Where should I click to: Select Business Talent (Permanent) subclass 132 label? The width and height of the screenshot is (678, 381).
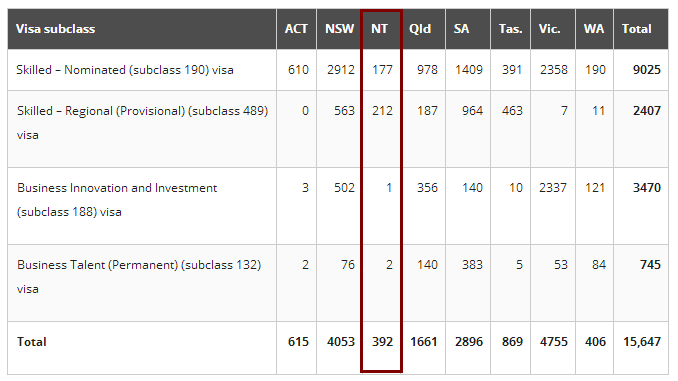[x=139, y=277]
